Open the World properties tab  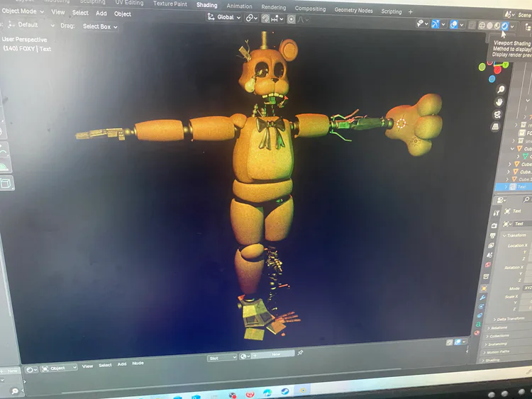[488, 264]
